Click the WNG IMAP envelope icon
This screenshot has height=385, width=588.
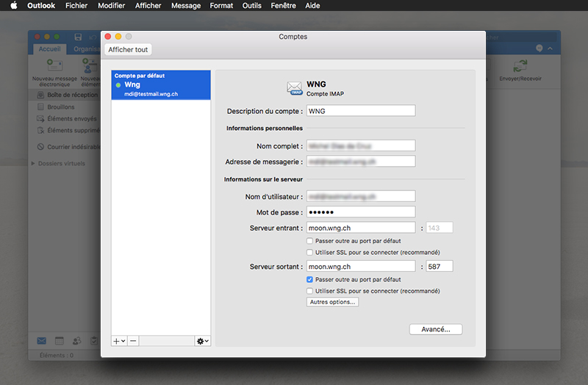(x=295, y=88)
